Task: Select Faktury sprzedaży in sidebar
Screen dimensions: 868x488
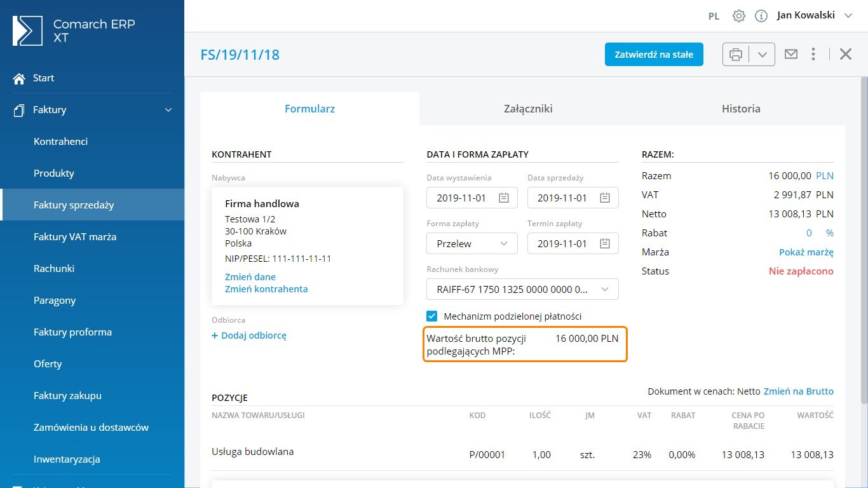Action: tap(92, 205)
